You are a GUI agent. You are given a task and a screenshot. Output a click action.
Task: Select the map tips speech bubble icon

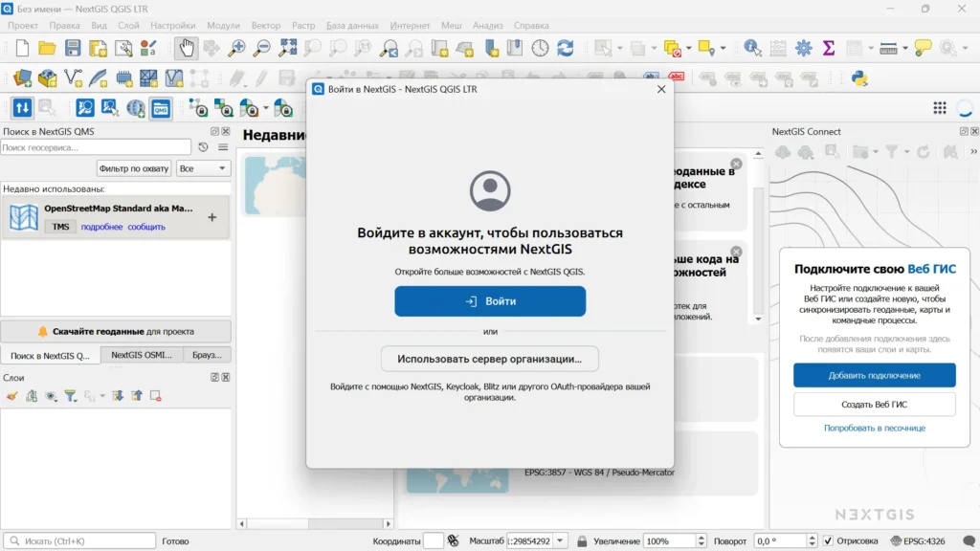(x=924, y=48)
